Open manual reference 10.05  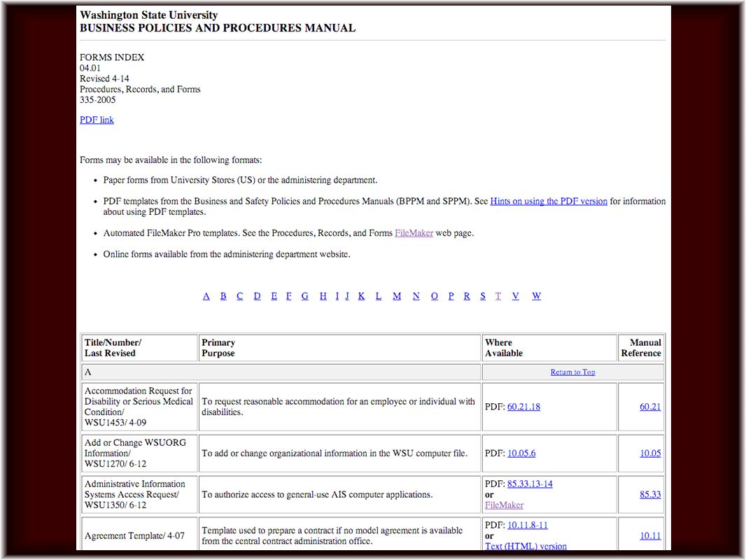[650, 454]
